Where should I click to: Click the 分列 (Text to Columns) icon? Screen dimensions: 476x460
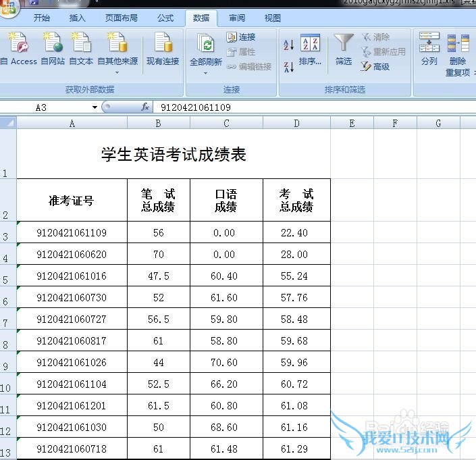(429, 49)
